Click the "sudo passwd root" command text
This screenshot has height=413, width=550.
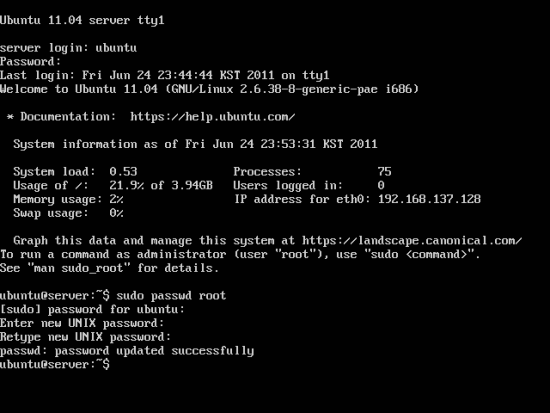(x=171, y=296)
